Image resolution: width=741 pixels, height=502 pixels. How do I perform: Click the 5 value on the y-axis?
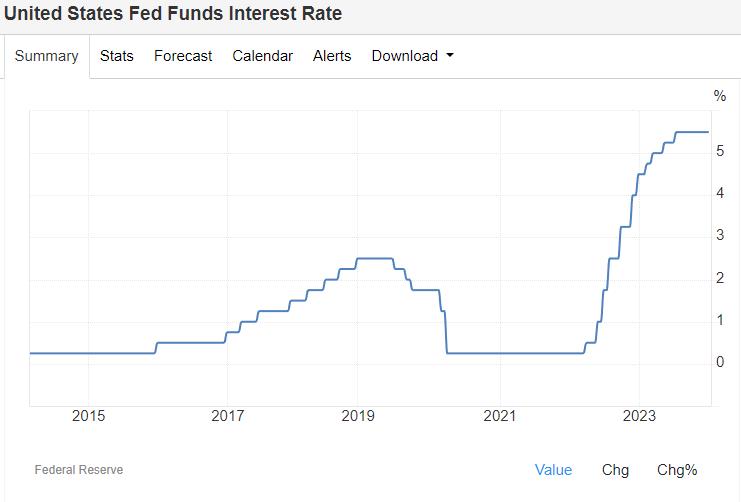[720, 151]
